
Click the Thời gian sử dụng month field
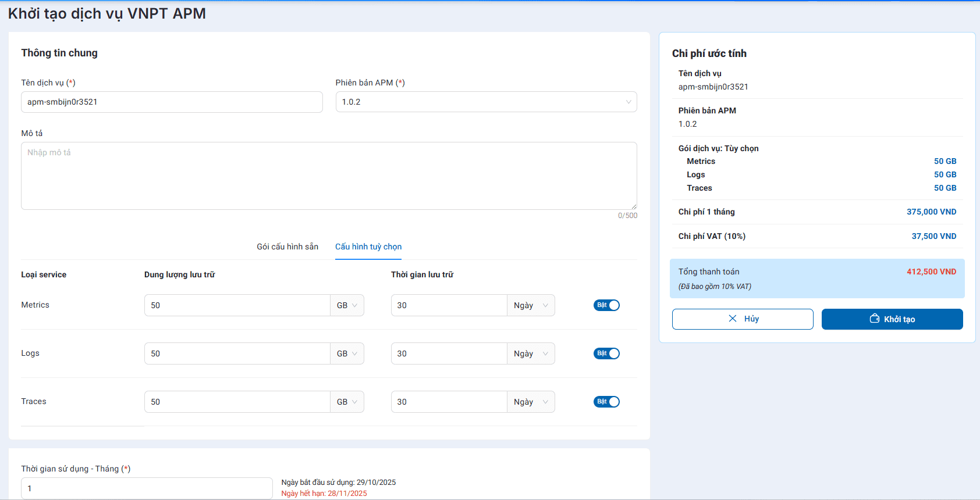pyautogui.click(x=147, y=488)
